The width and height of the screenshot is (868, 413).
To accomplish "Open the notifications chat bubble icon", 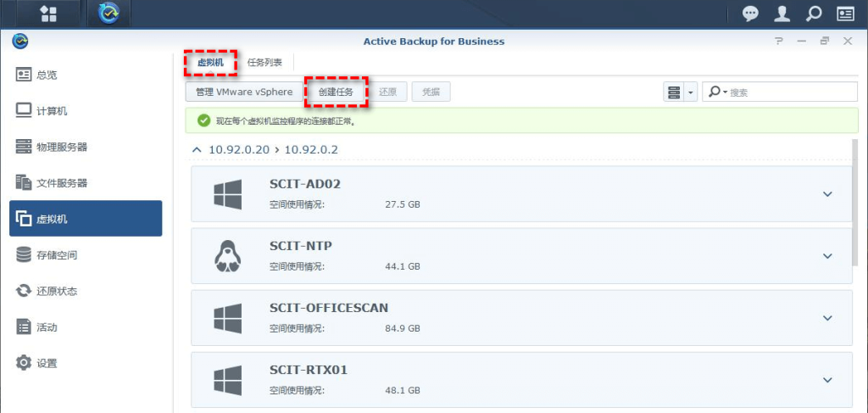I will click(x=750, y=14).
